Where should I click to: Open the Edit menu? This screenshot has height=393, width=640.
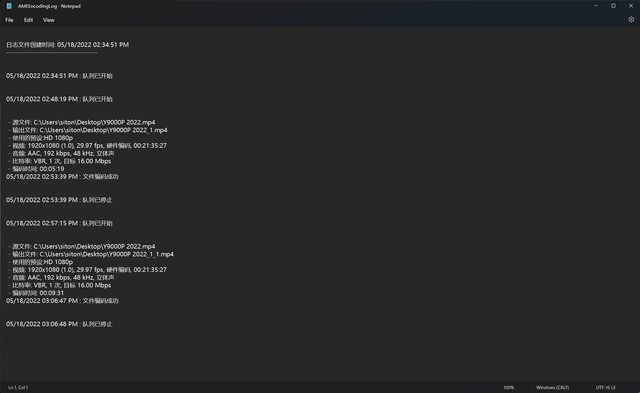point(28,20)
